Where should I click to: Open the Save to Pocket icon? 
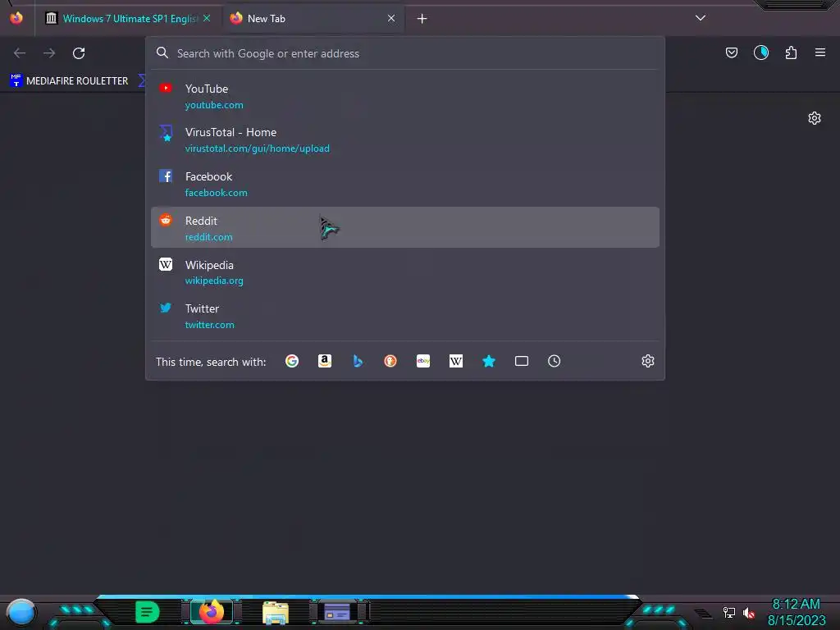point(731,52)
